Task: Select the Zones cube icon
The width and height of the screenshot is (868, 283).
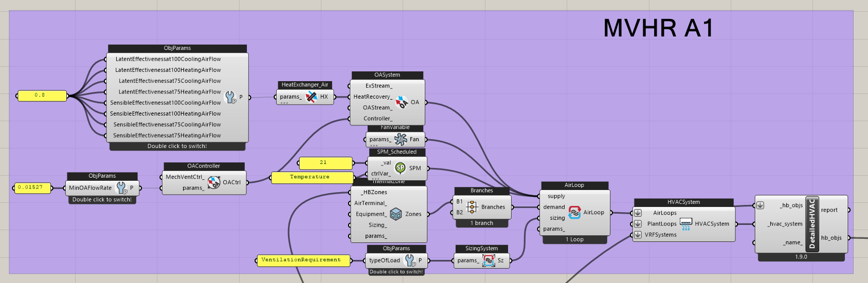Action: click(395, 214)
